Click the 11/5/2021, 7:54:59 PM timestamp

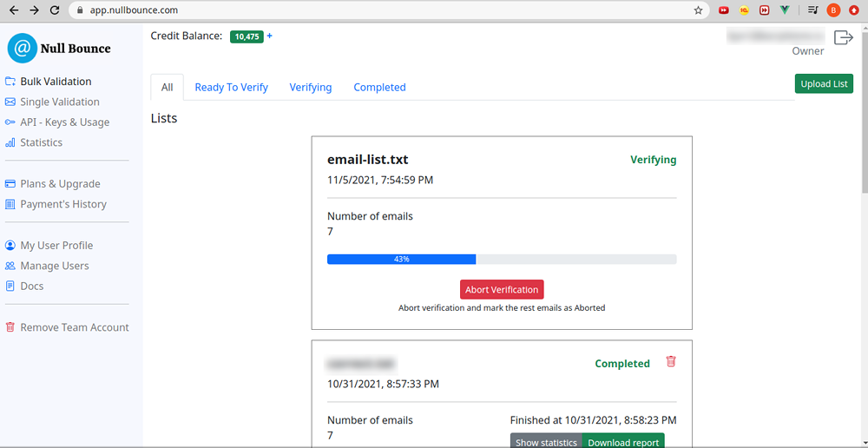(x=380, y=180)
